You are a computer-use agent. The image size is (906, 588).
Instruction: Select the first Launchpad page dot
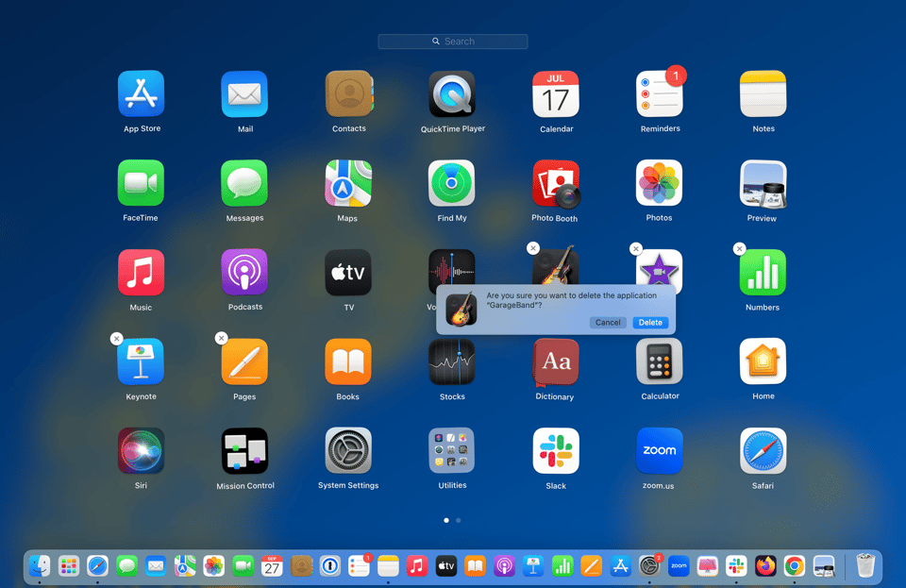click(446, 520)
